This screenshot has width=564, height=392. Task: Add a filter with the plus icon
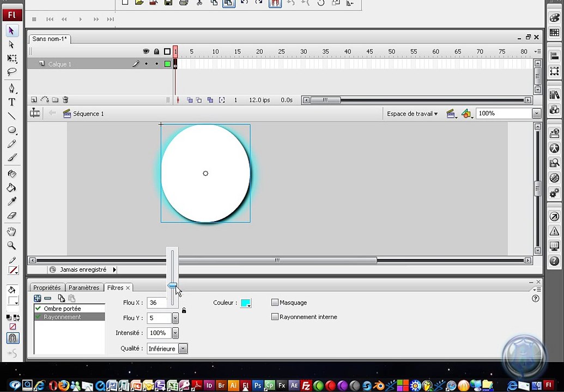pyautogui.click(x=37, y=298)
